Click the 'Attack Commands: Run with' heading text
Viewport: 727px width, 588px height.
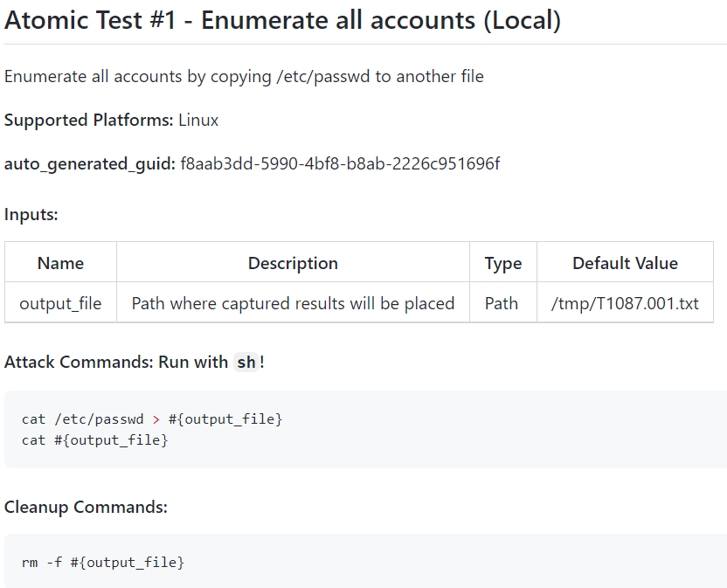coord(116,362)
